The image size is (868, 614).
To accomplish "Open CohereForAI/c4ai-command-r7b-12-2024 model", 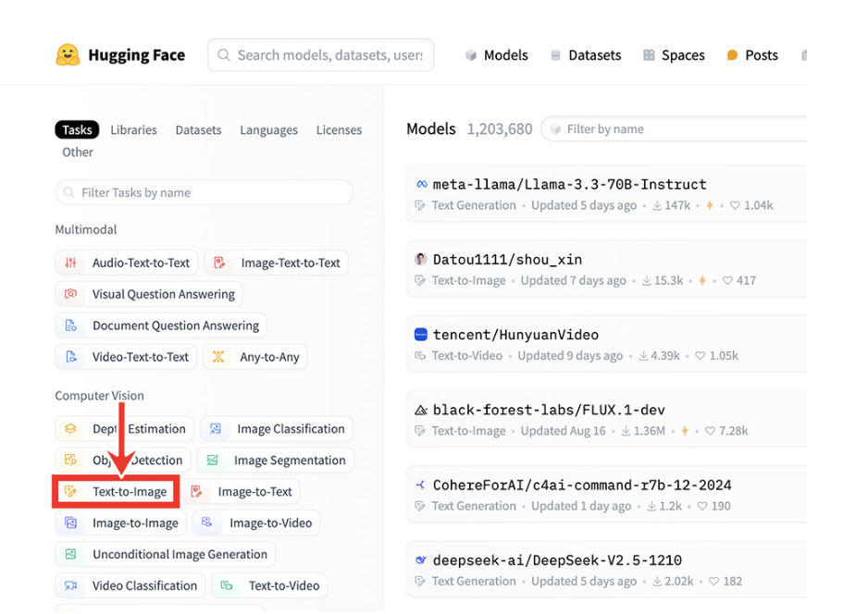I will [582, 485].
